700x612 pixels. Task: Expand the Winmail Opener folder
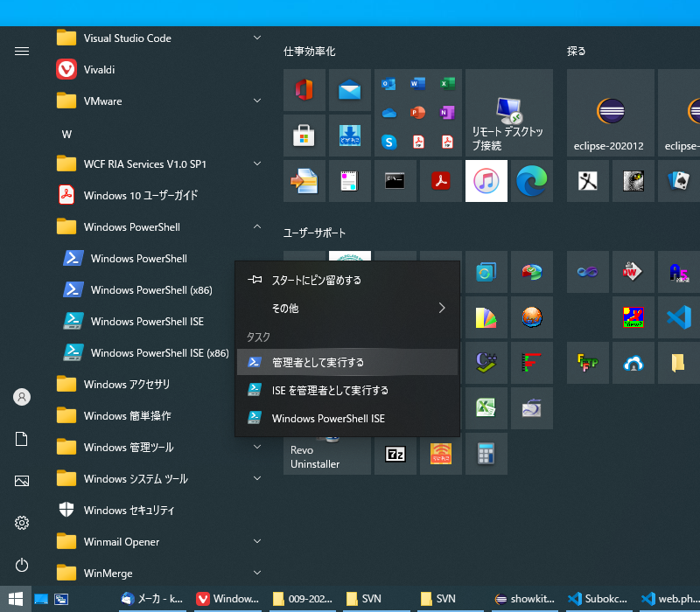coord(257,541)
